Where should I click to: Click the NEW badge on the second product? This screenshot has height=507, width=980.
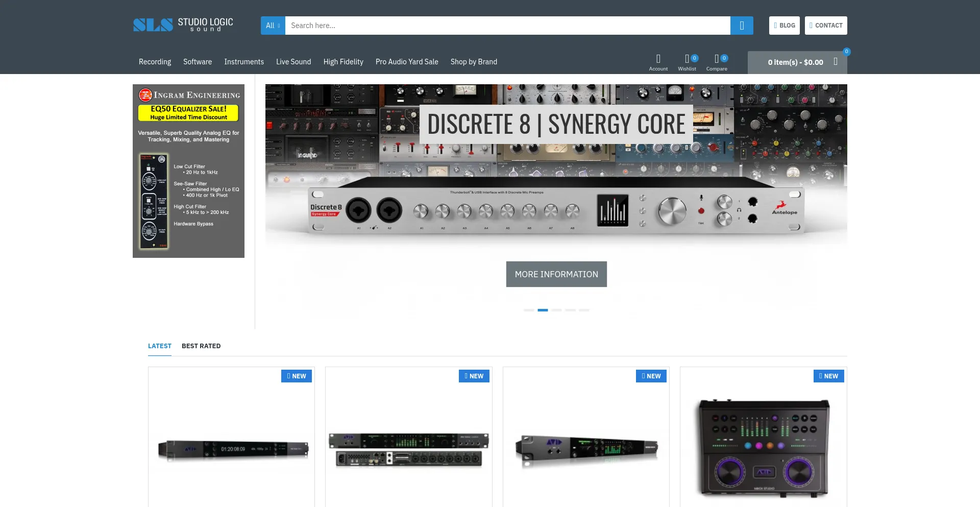474,376
